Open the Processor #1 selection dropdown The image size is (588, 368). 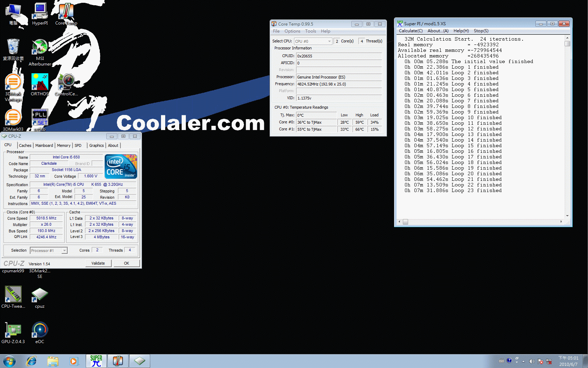pos(49,251)
